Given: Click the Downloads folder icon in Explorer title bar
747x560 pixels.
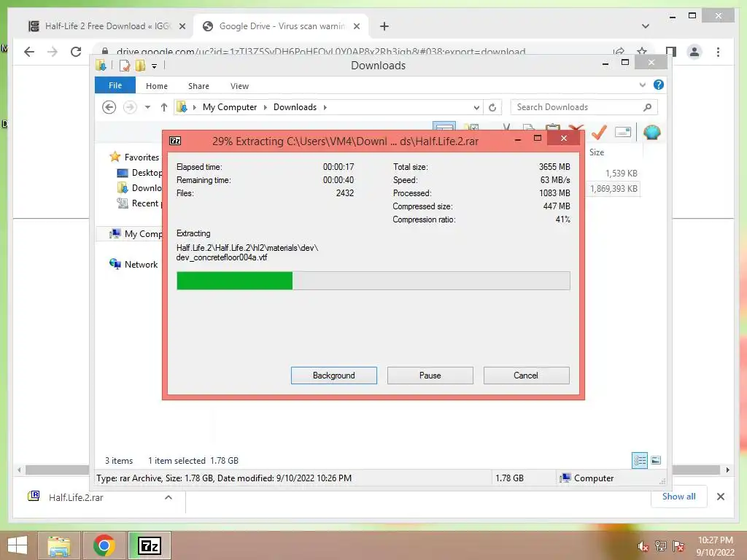Looking at the screenshot, I should pos(101,65).
